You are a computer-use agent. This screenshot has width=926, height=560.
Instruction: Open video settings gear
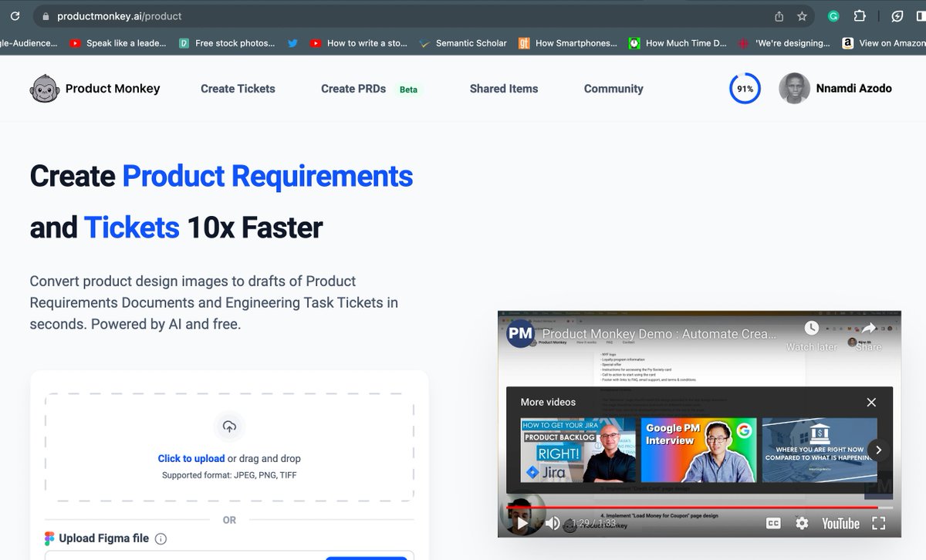click(802, 523)
